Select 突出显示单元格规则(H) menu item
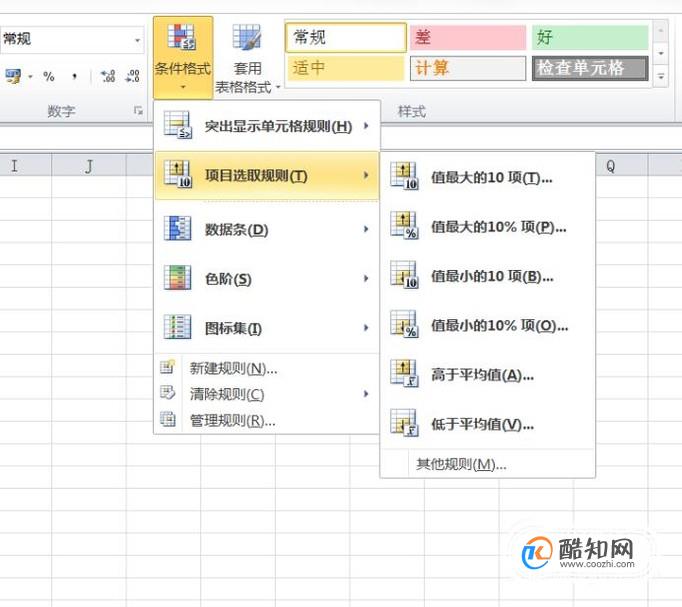Image resolution: width=682 pixels, height=607 pixels. pos(267,126)
